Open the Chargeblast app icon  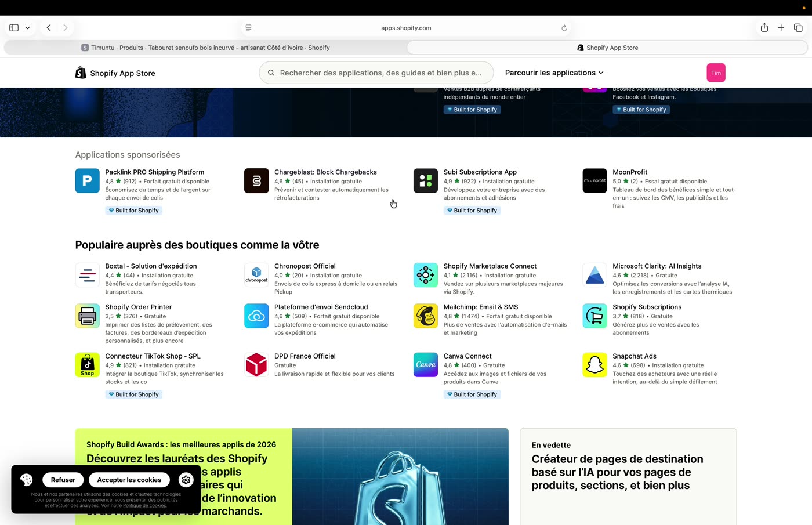point(256,180)
